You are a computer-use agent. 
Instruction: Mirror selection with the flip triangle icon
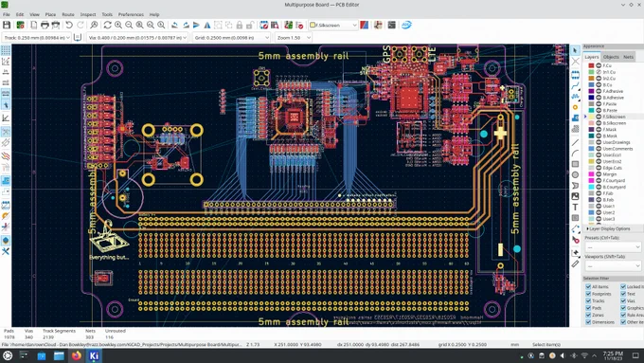[x=207, y=25]
